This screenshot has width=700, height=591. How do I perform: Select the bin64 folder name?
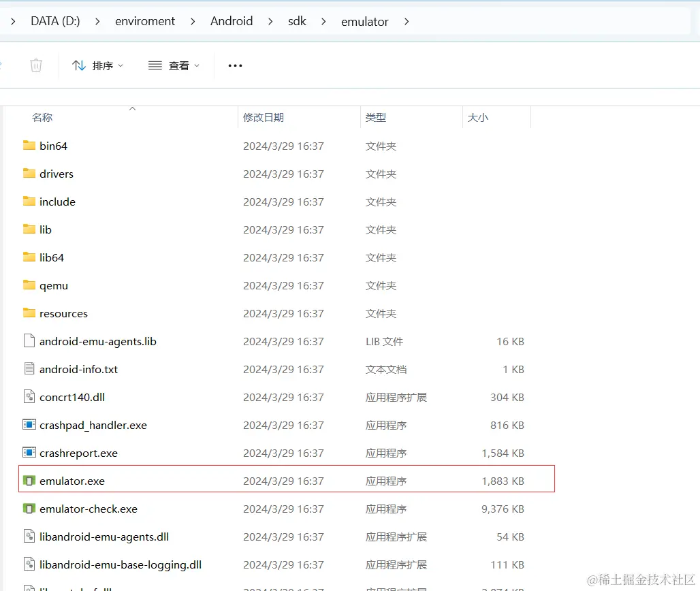pos(53,146)
